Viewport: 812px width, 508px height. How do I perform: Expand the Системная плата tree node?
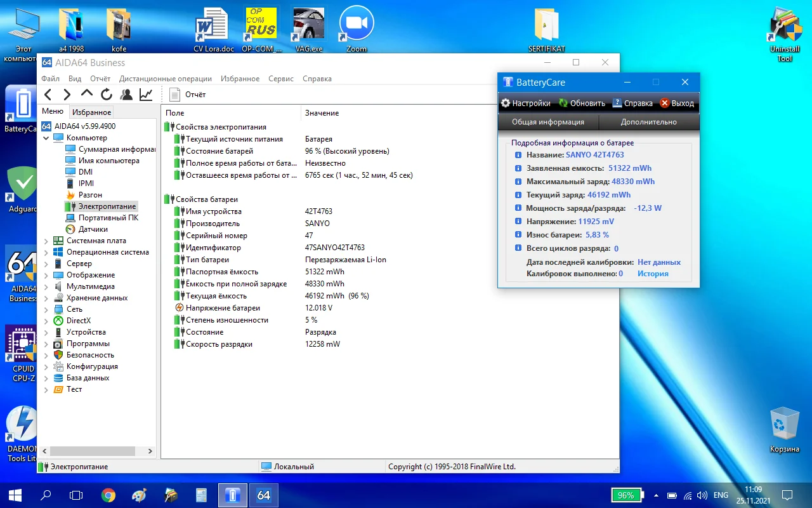point(46,241)
